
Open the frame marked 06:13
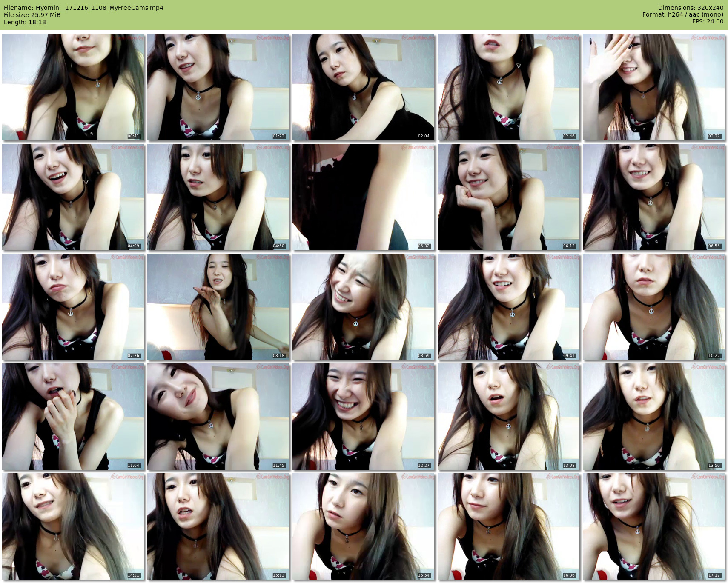[x=509, y=197]
